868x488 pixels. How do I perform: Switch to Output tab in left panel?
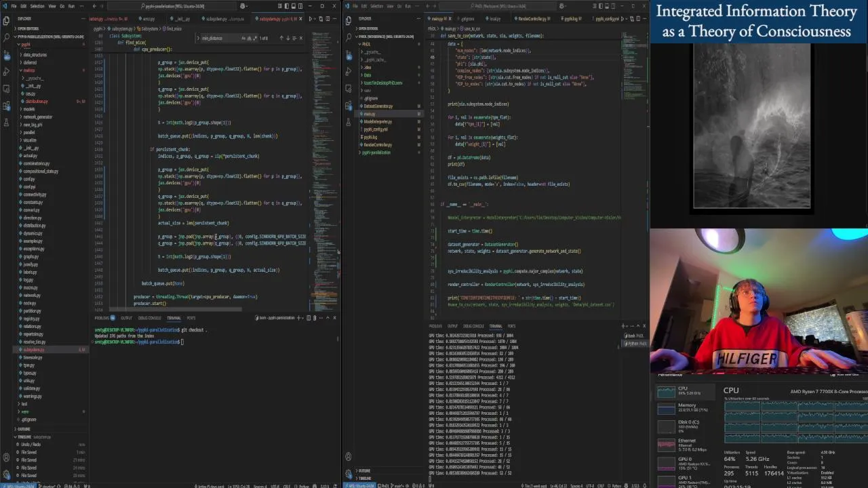tap(127, 318)
